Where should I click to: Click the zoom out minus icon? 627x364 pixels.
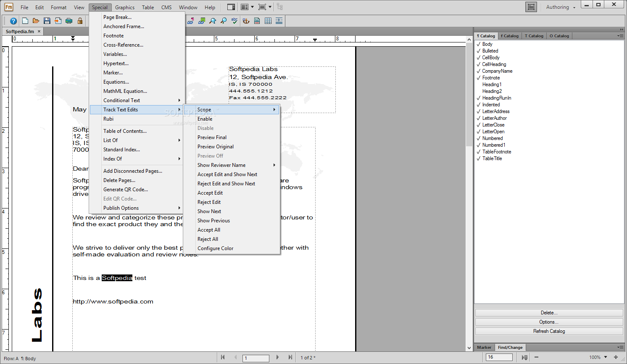click(536, 357)
